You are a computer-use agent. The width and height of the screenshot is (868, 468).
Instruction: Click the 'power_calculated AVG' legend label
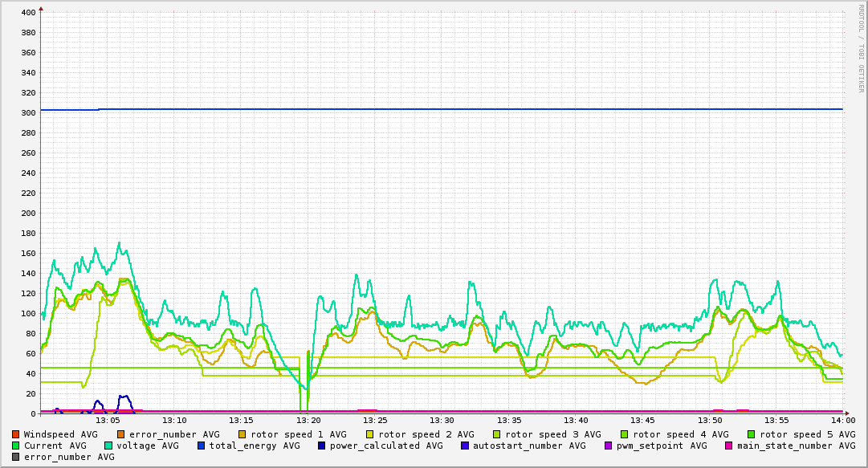point(386,446)
